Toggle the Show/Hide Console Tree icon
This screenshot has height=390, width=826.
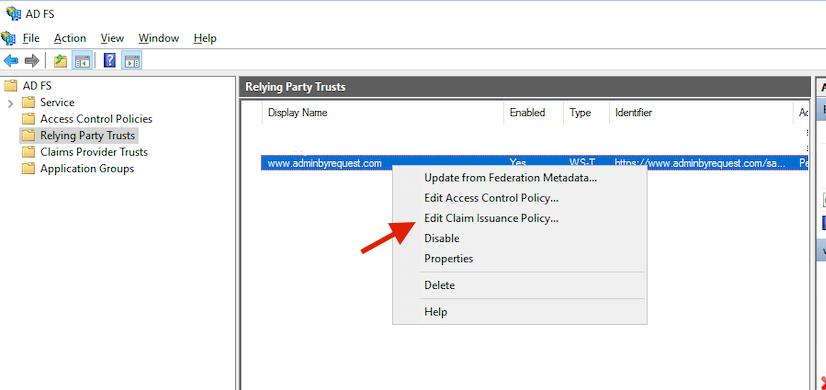tap(82, 61)
